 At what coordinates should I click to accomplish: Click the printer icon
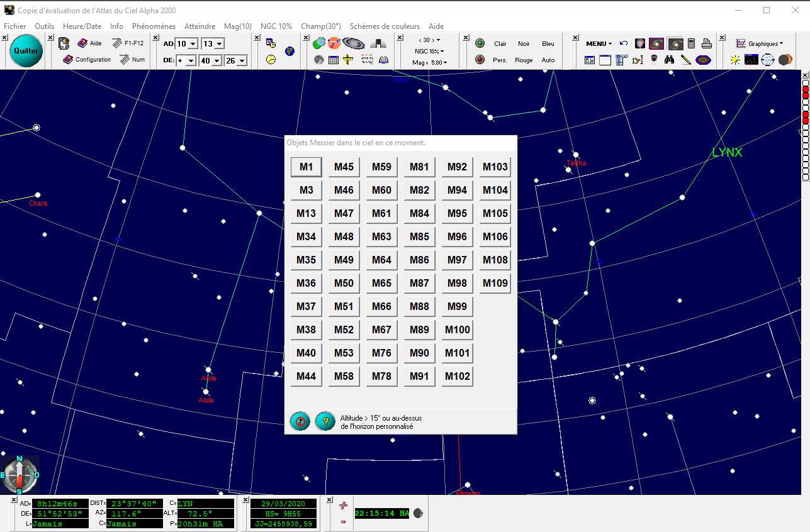point(707,43)
